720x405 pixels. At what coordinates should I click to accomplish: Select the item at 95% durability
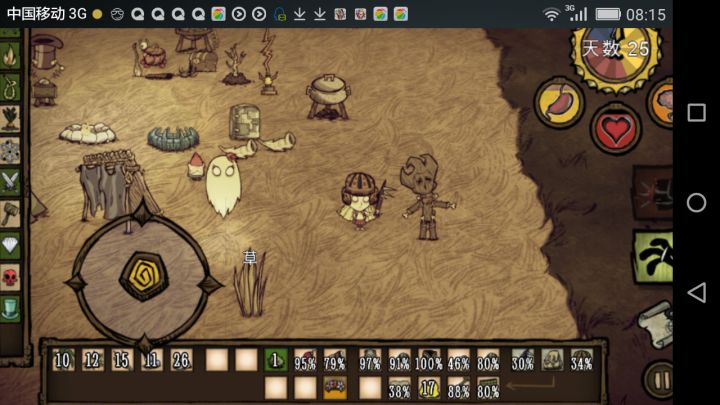305,360
